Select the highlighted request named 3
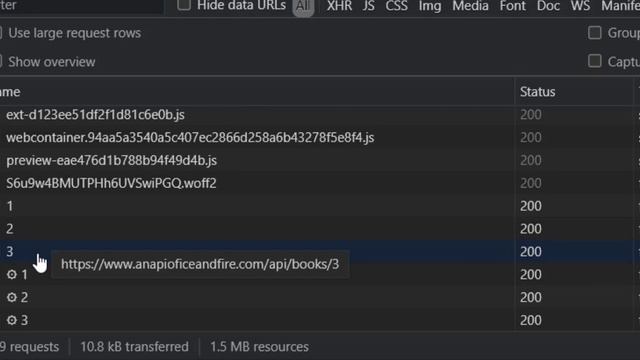Screen dimensions: 640x360 pyautogui.click(x=10, y=252)
